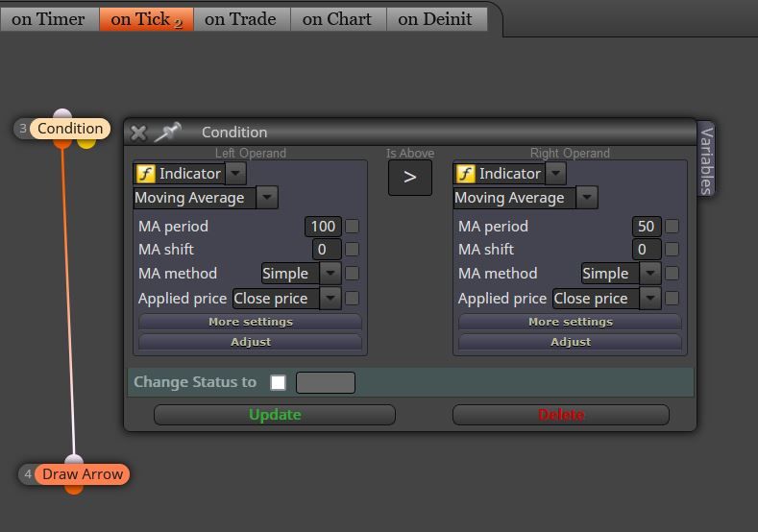Open right operand Applied price dropdown
Screen dimensions: 758x532
650,298
